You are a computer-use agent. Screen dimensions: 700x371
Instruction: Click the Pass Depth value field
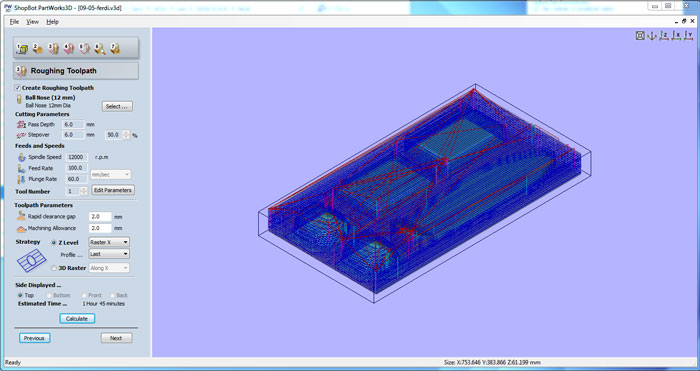[74, 125]
